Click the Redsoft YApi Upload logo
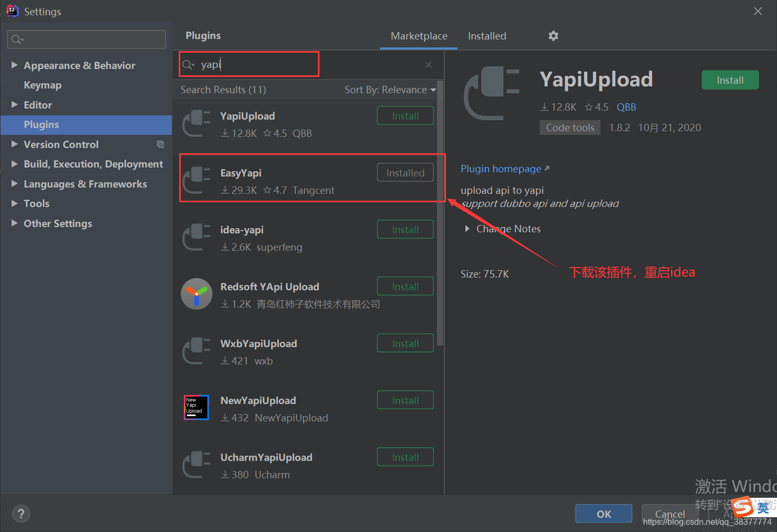Screen dimensions: 777x532 click(x=196, y=294)
